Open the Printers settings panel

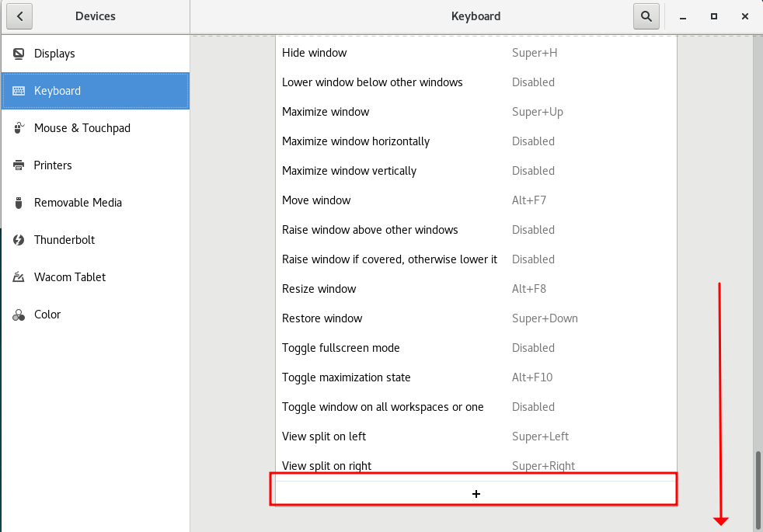tap(96, 165)
